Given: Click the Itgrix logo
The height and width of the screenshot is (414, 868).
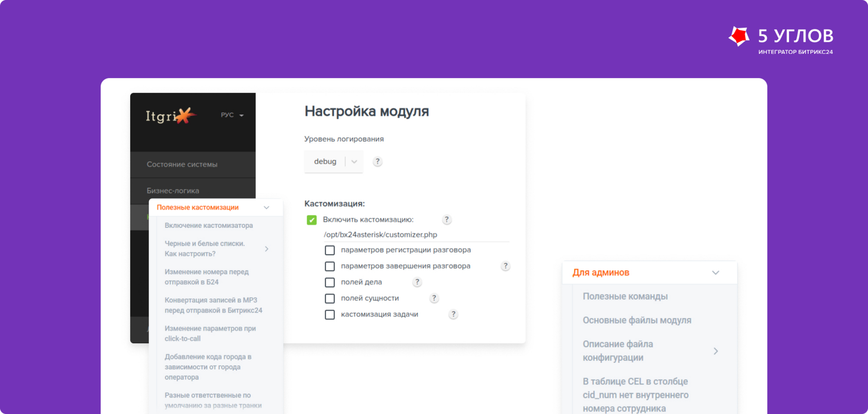Looking at the screenshot, I should [x=171, y=116].
